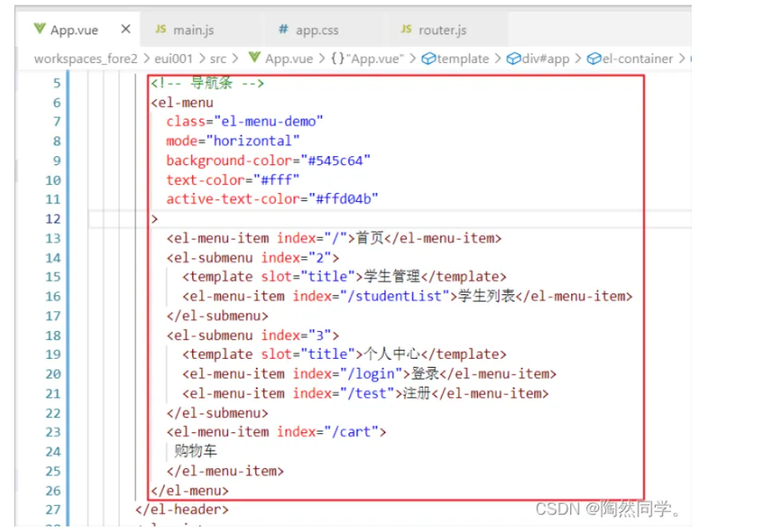Open the main.js tab

click(x=193, y=30)
